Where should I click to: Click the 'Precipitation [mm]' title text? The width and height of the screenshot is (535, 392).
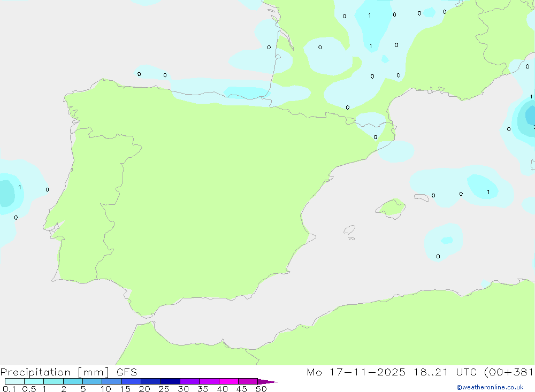point(55,372)
